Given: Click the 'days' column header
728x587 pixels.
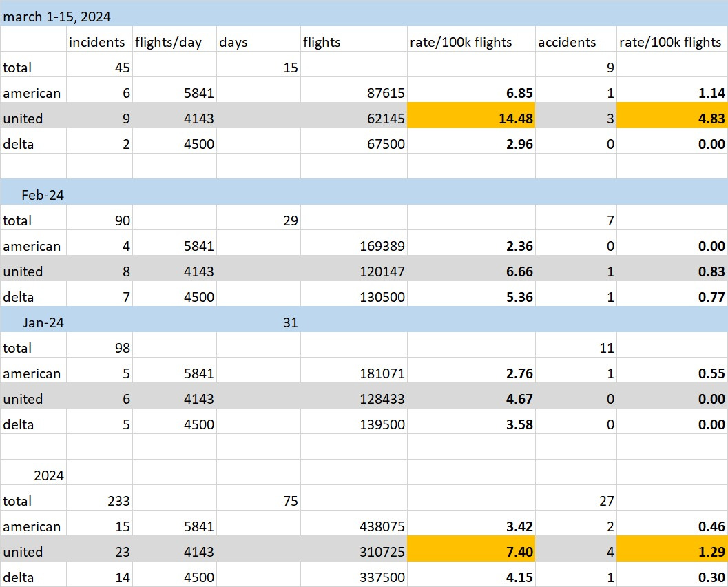Looking at the screenshot, I should tap(258, 39).
